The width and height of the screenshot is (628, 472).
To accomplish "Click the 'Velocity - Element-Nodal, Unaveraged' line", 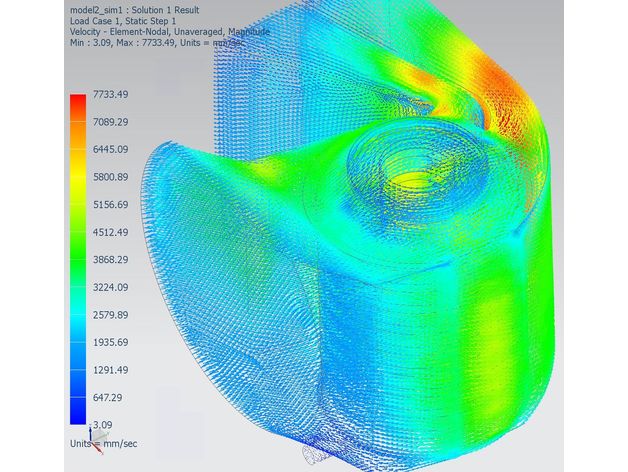I will coord(170,32).
